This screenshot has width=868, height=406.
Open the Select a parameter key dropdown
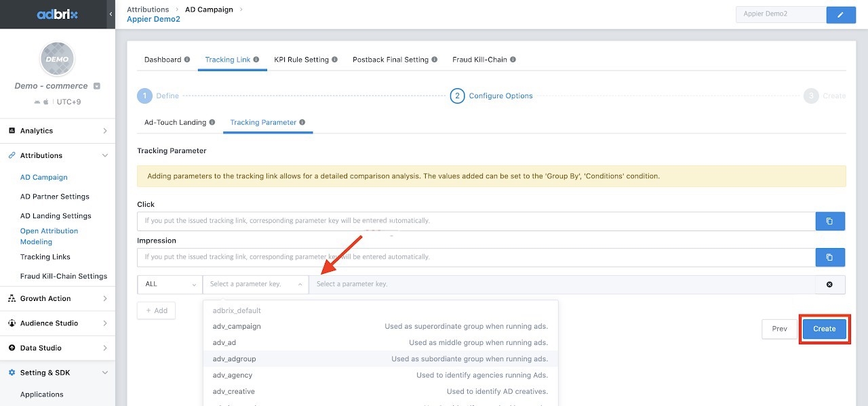point(256,284)
